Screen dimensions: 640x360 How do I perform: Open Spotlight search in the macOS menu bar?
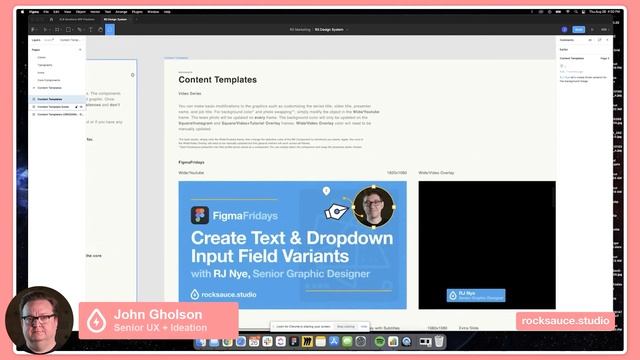click(576, 12)
